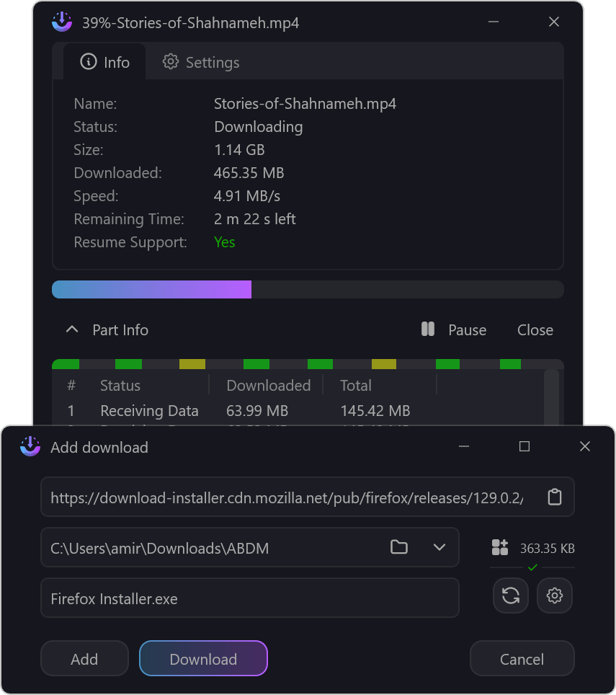
Task: Cancel the Add download dialog
Action: pyautogui.click(x=522, y=659)
